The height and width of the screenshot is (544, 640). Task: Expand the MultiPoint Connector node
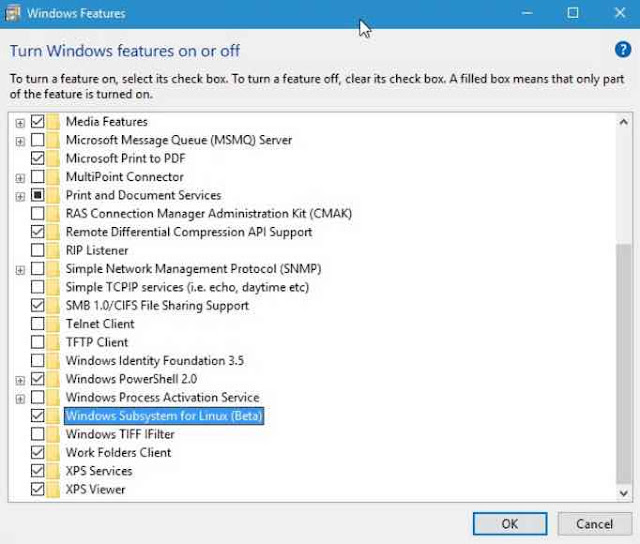tap(20, 178)
